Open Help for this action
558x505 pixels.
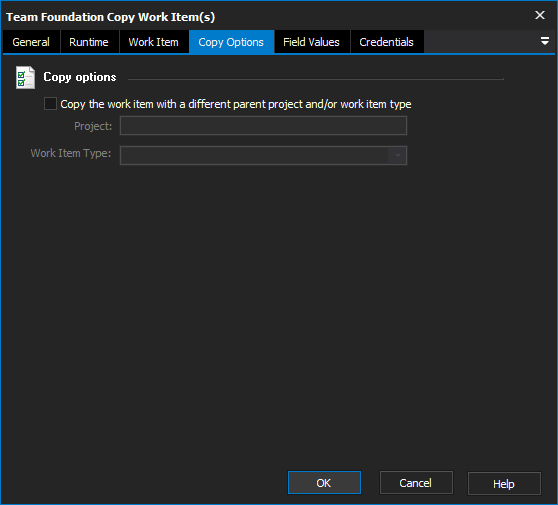pos(504,483)
